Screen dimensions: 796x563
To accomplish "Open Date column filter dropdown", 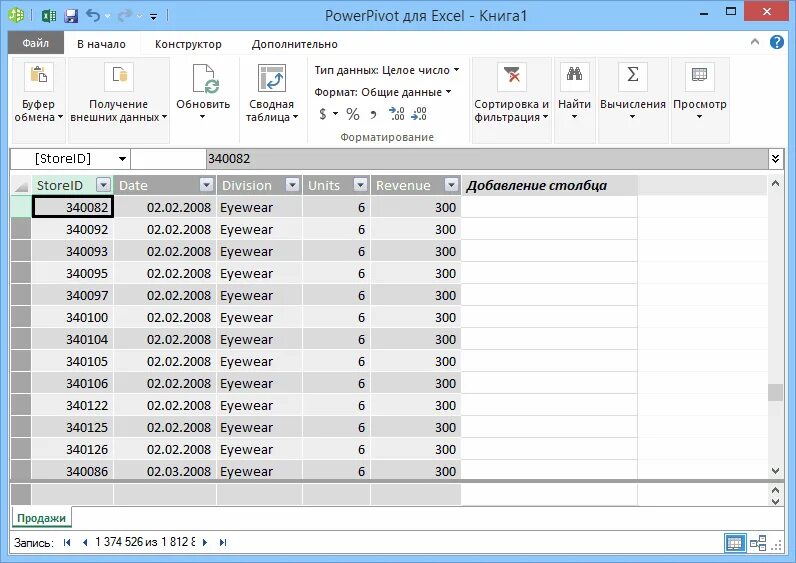I will pos(207,185).
